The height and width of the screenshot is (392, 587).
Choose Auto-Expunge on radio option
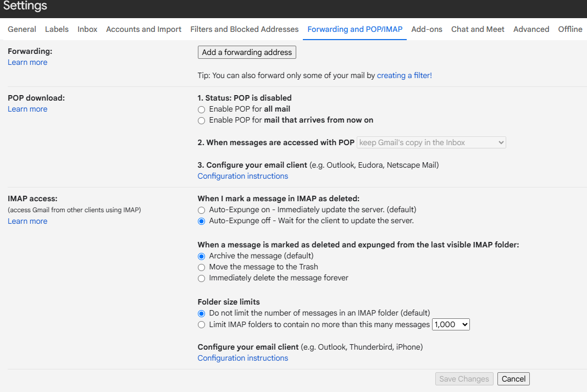click(202, 210)
